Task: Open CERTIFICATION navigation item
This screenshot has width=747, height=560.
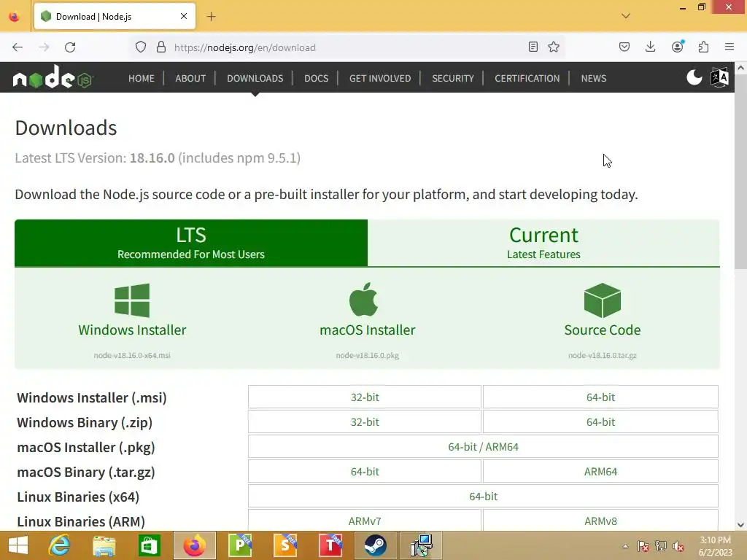Action: click(x=527, y=78)
